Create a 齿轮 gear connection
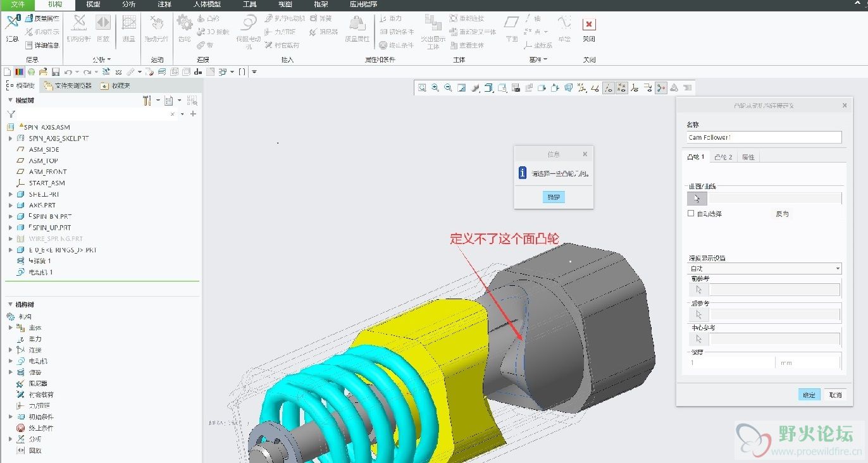This screenshot has height=463, width=868. [184, 28]
